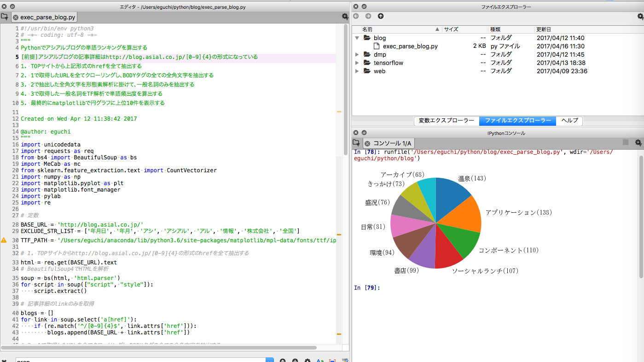Sort files by 更新日 column header

(x=543, y=29)
